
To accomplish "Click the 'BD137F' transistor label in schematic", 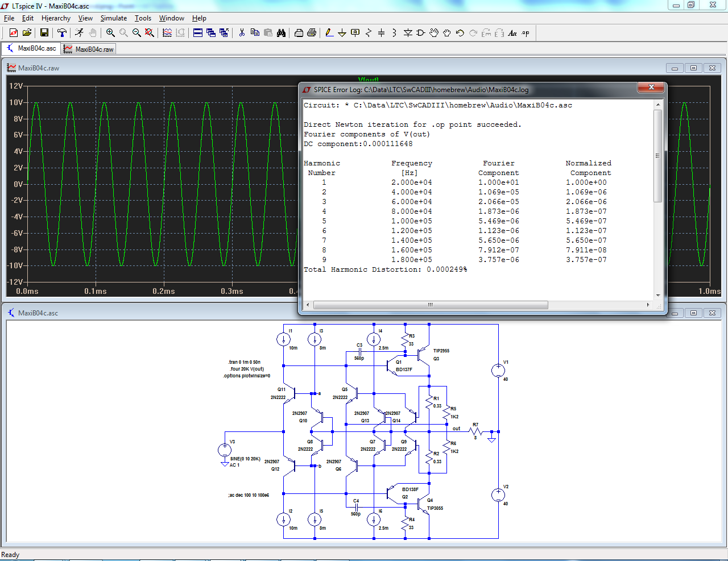I will (x=404, y=369).
